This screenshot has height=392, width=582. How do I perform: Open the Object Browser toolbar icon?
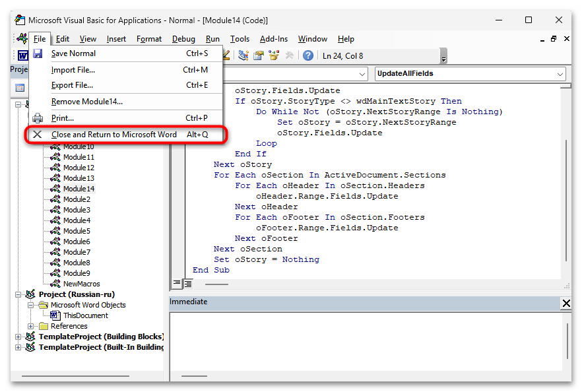275,55
